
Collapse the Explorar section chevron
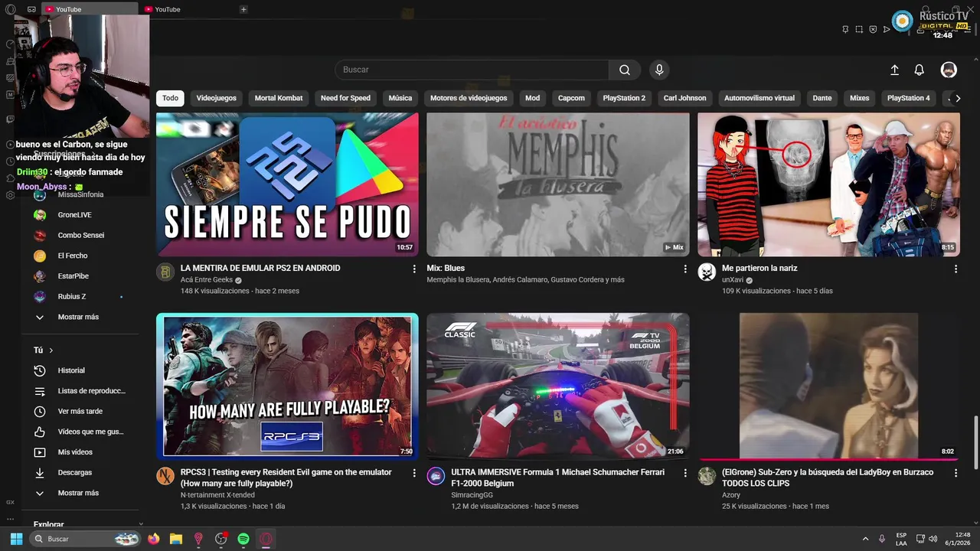click(141, 524)
